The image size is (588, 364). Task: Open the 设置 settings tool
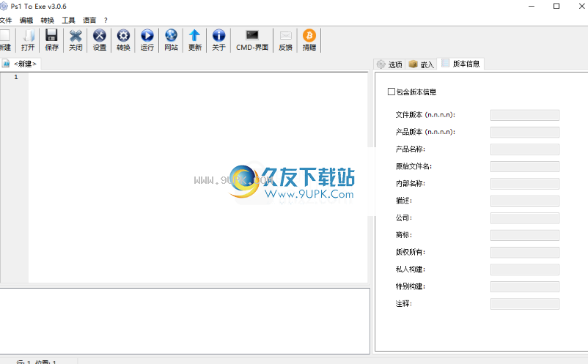point(100,40)
